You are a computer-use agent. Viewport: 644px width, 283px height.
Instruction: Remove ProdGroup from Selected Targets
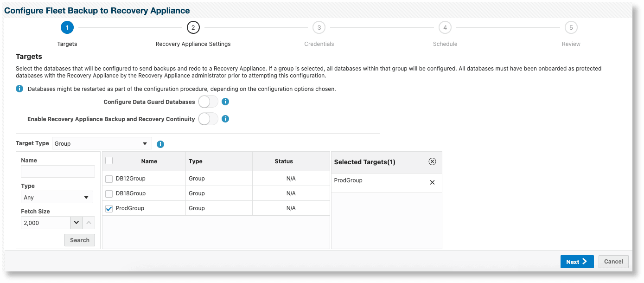432,182
